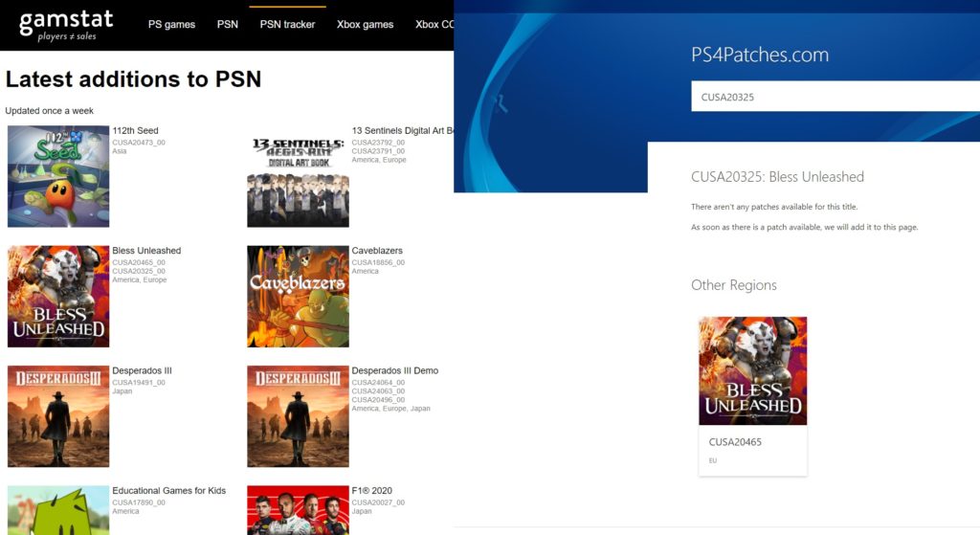Click the 'CUSA20325: Bless Unleashed' heading

(777, 177)
